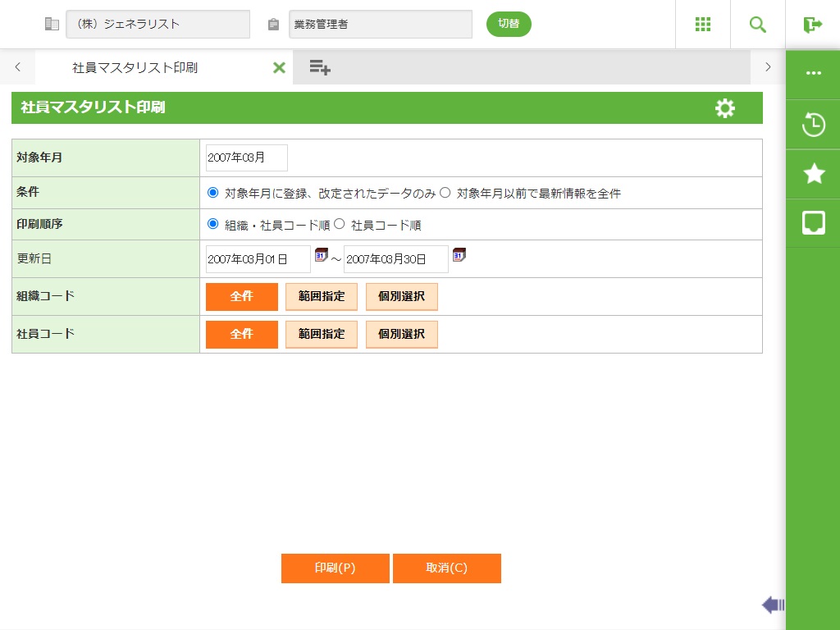Click the 業務管理者 role field
Screen dimensions: 840x630
381,24
